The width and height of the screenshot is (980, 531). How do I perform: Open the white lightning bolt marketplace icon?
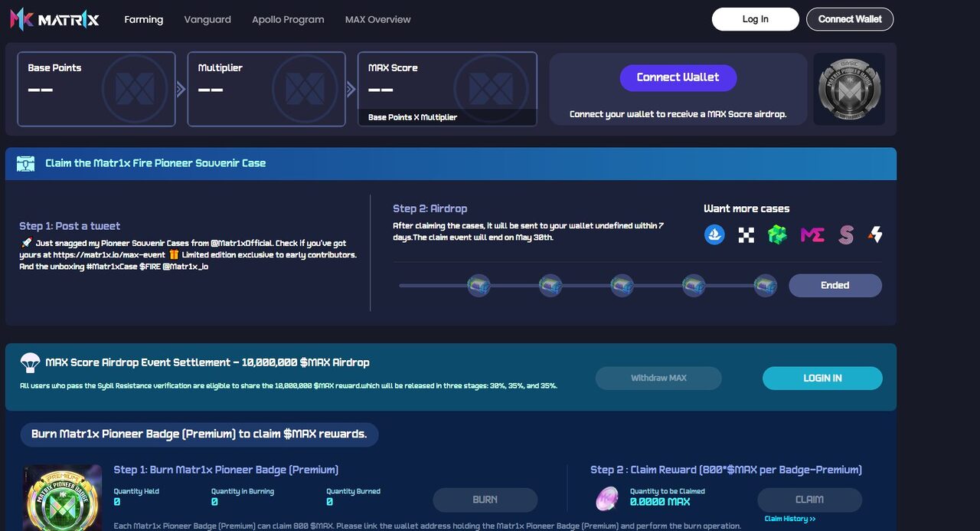(x=875, y=234)
